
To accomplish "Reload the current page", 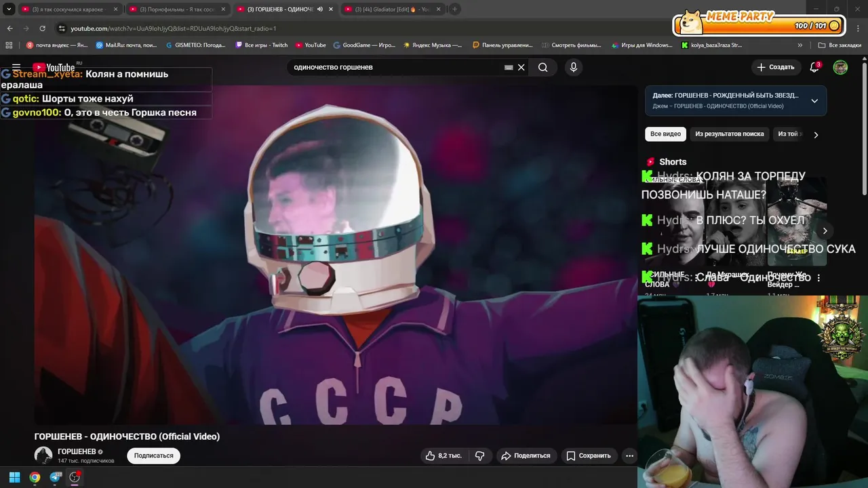I will click(x=42, y=28).
